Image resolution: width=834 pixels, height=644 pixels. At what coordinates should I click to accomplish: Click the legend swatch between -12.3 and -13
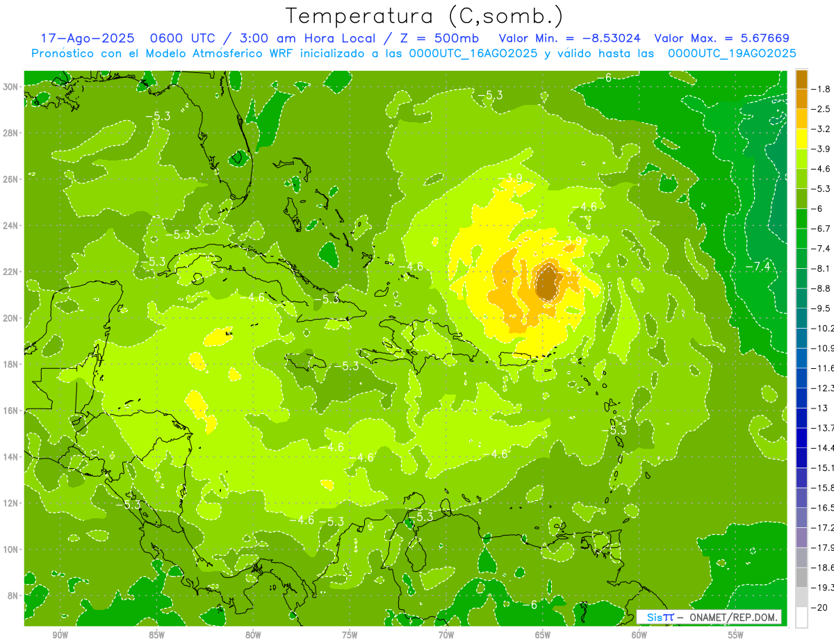pos(801,398)
